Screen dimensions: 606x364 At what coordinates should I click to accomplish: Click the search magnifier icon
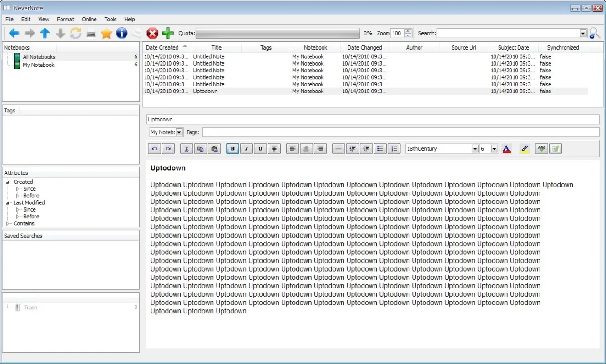coord(594,33)
